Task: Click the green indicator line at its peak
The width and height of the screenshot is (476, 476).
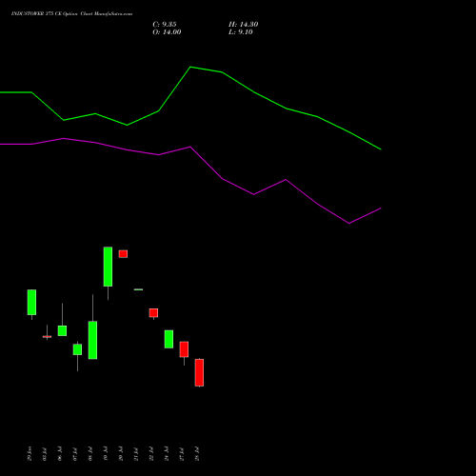Action: tap(190, 68)
